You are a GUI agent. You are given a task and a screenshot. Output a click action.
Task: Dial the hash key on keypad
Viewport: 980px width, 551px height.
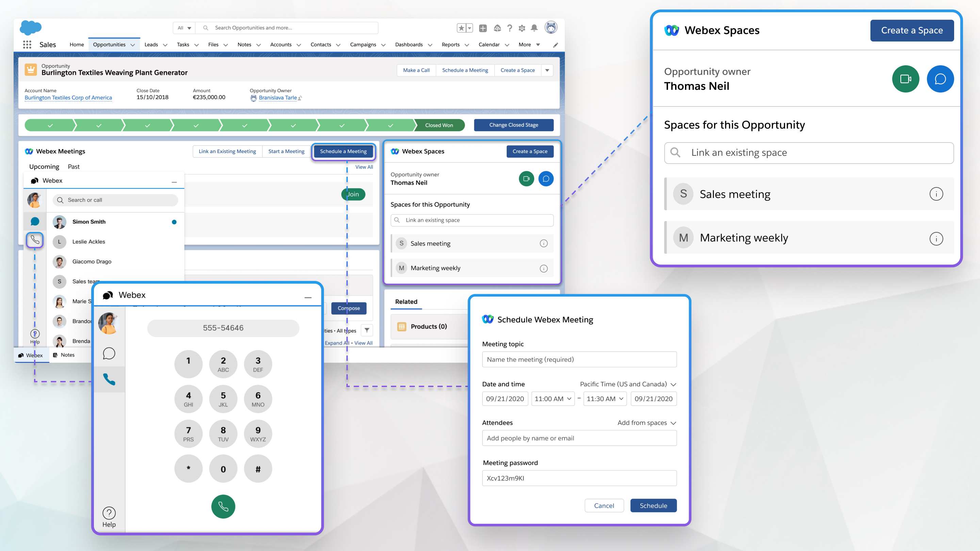(x=258, y=469)
